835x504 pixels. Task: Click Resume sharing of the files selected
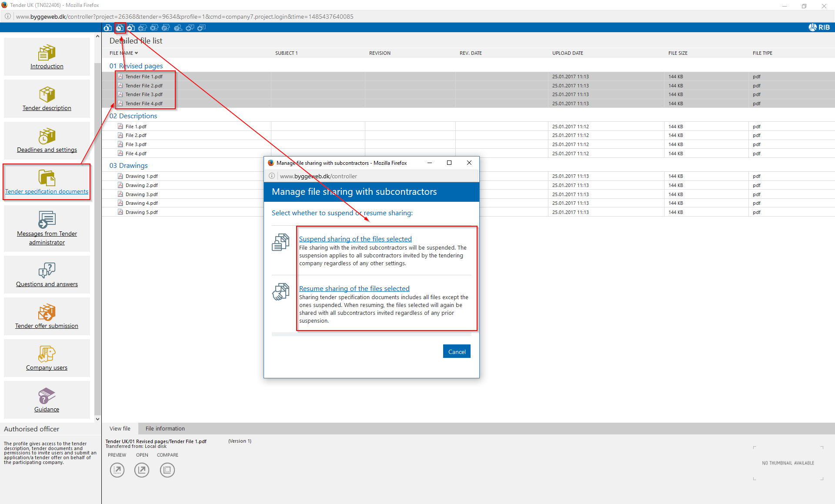click(x=354, y=288)
